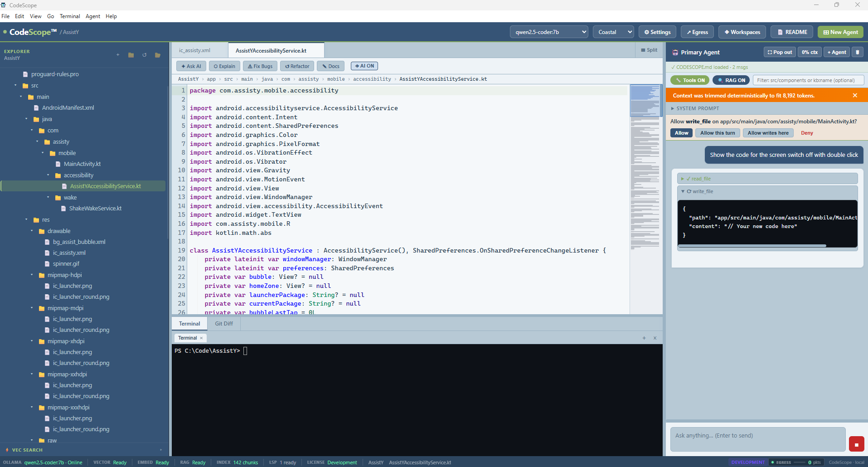Collapse the res folder

26,220
